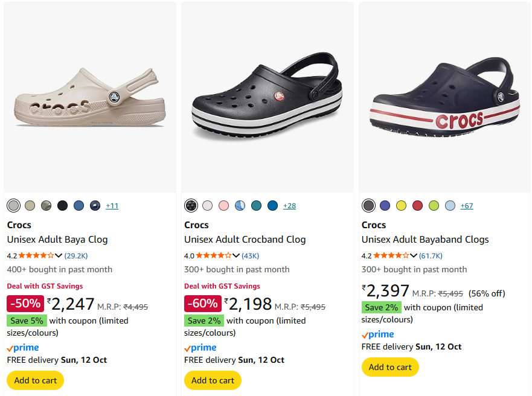The image size is (532, 396).
Task: Select the lime green swatch for Bayaband Clogs
Action: [x=434, y=206]
